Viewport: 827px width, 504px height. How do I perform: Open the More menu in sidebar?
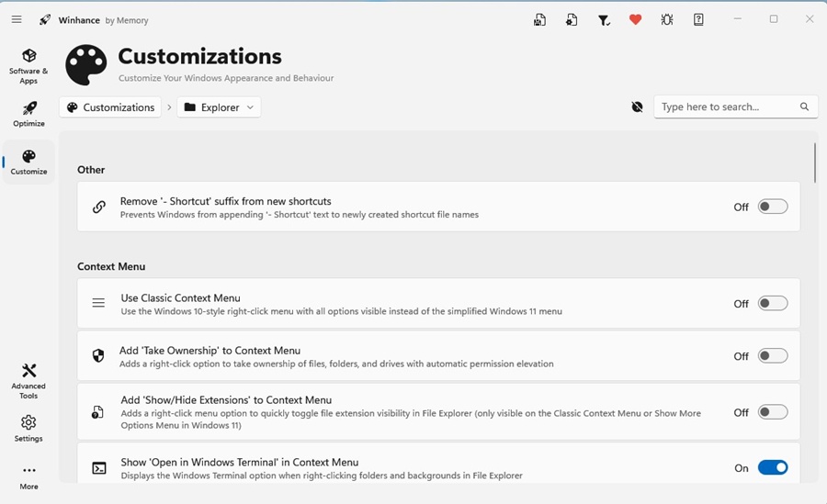[28, 476]
